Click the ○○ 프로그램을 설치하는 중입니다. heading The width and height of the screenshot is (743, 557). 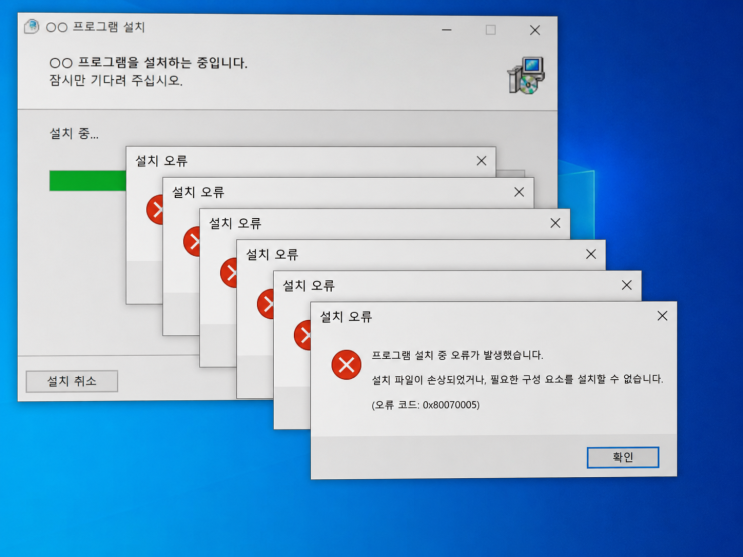(148, 63)
